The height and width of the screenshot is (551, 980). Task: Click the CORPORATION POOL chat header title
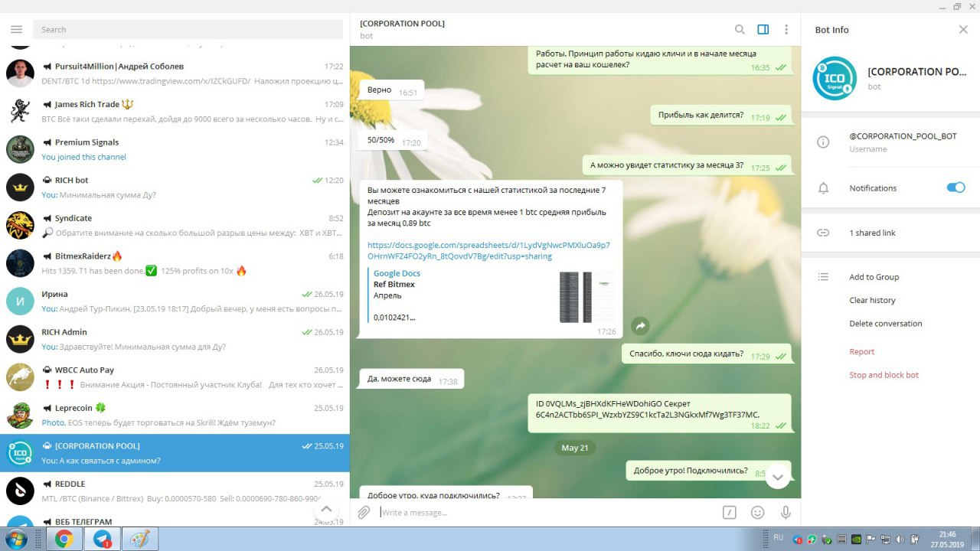click(x=402, y=23)
